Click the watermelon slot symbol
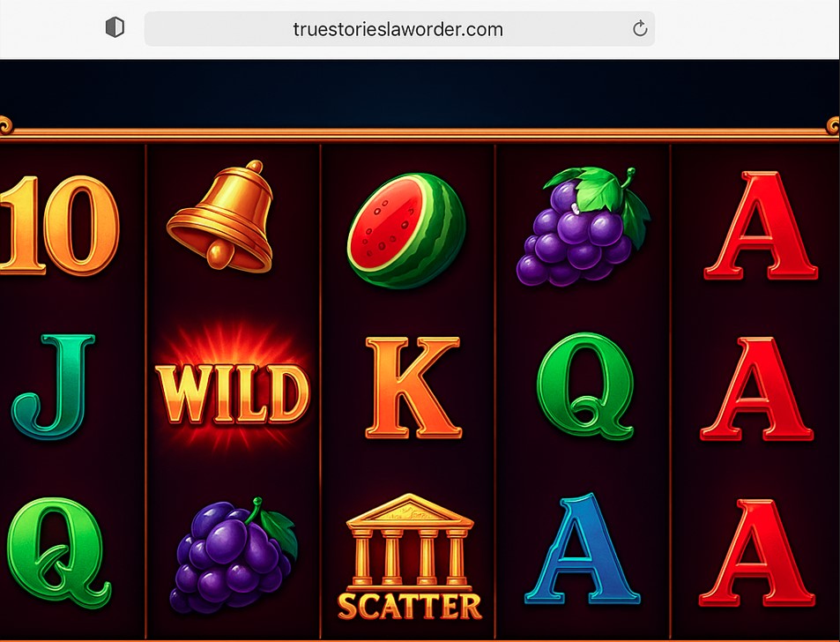 [406, 230]
